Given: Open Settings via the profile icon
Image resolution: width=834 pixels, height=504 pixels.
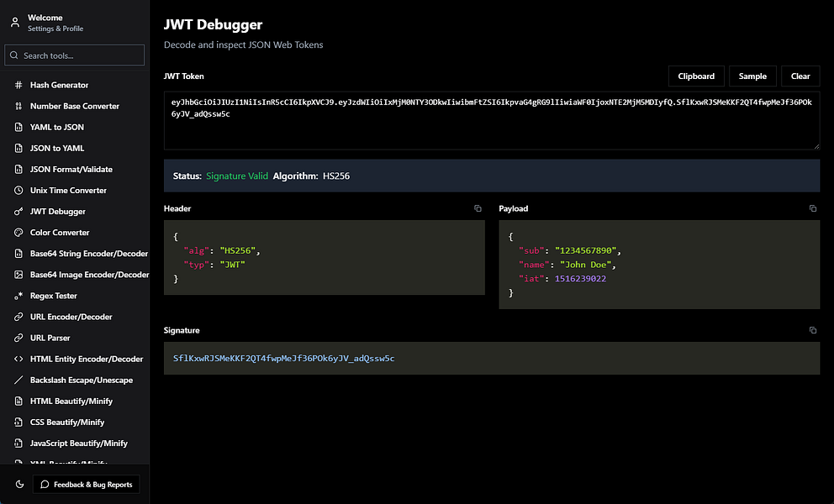Looking at the screenshot, I should point(13,22).
